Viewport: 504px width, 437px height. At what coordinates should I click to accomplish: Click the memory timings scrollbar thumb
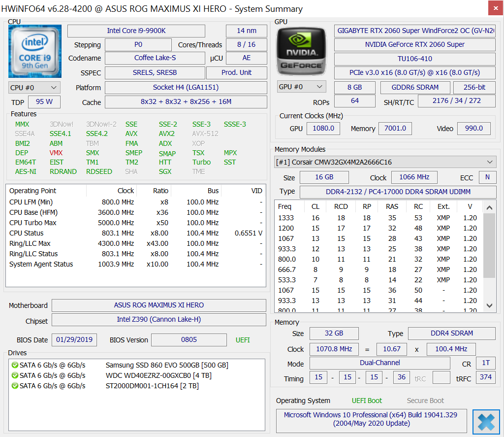coord(489,245)
